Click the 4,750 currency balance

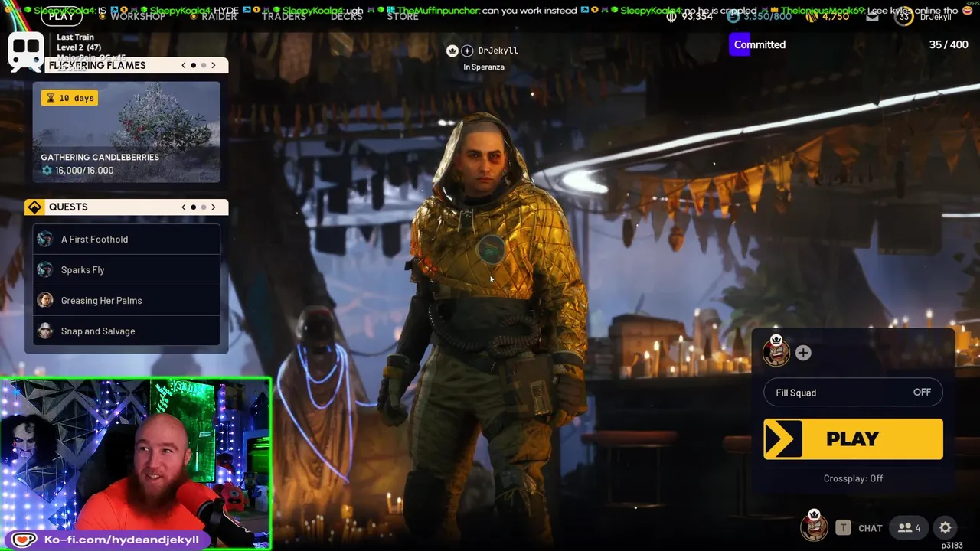827,16
